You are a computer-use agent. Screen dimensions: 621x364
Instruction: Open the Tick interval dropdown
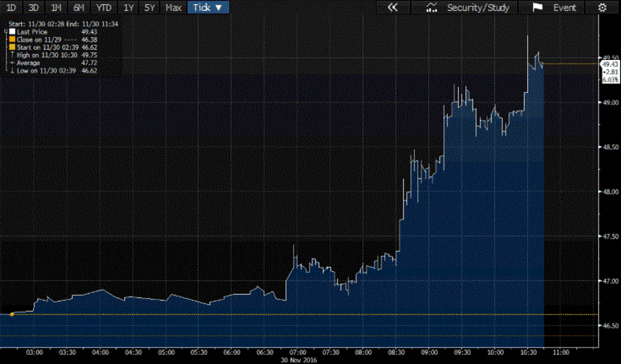pos(208,7)
